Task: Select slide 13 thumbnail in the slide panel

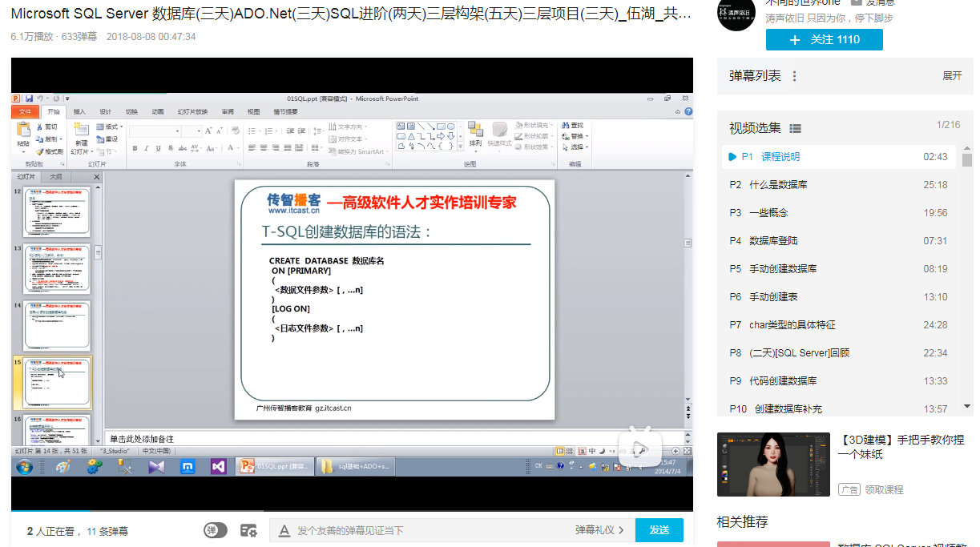Action: pos(57,269)
